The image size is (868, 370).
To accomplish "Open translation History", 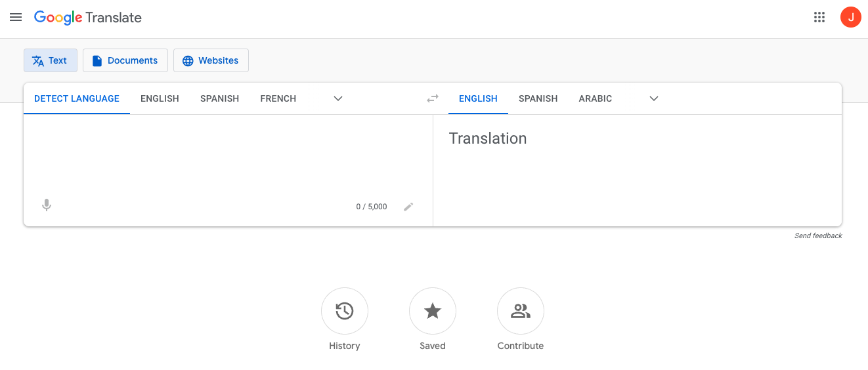I will coord(345,311).
